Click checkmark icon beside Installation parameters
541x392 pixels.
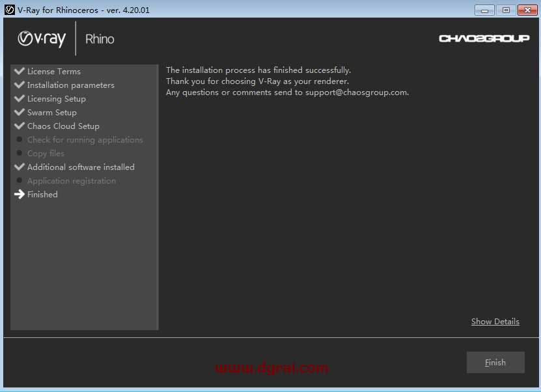point(20,85)
